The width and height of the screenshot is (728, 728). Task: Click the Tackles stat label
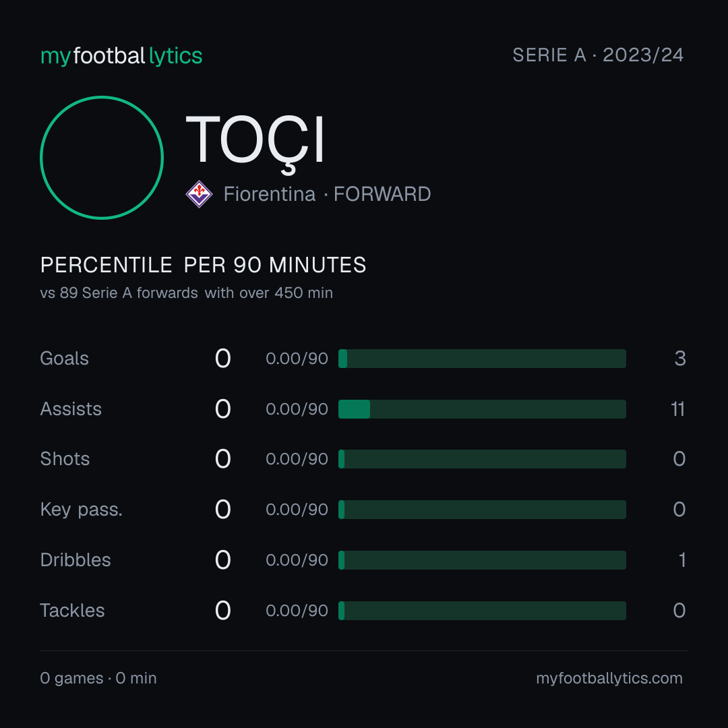[x=72, y=611]
